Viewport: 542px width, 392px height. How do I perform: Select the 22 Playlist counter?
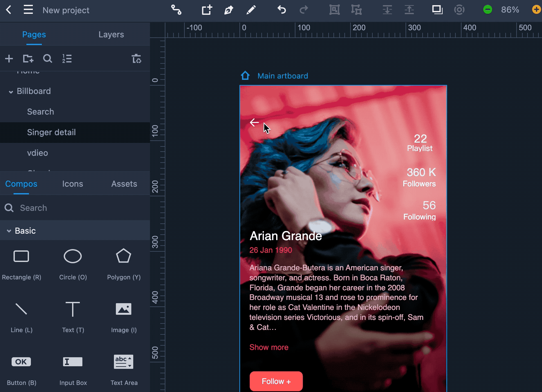pos(420,143)
